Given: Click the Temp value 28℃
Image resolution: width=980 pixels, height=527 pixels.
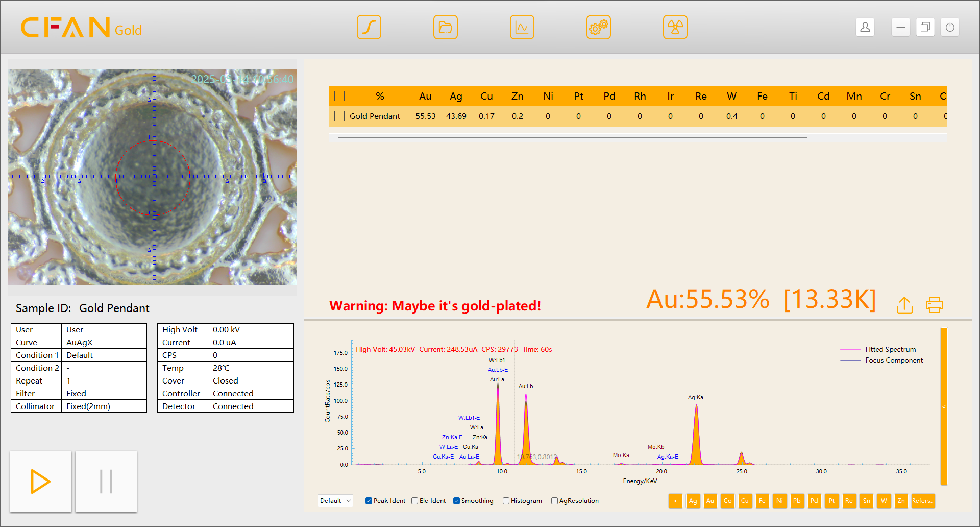Looking at the screenshot, I should (251, 368).
